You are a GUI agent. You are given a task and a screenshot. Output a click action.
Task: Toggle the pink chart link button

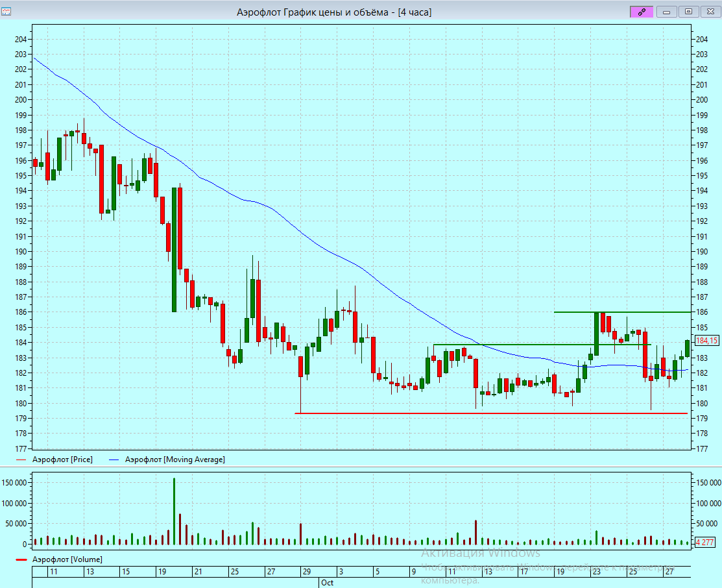(642, 12)
